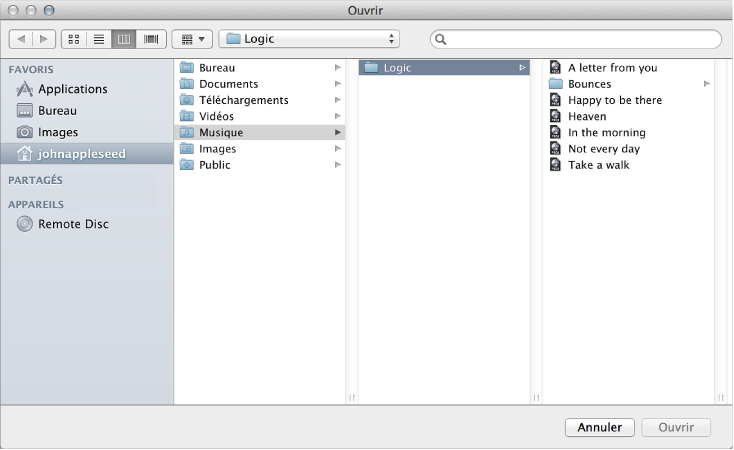This screenshot has height=450, width=734.
Task: Click the magnifying glass search icon
Action: click(440, 39)
